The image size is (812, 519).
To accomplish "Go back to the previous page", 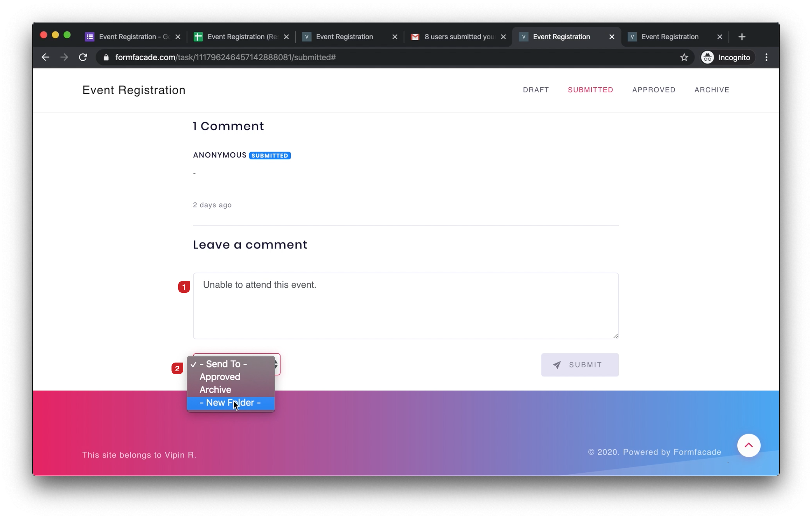I will click(x=45, y=57).
